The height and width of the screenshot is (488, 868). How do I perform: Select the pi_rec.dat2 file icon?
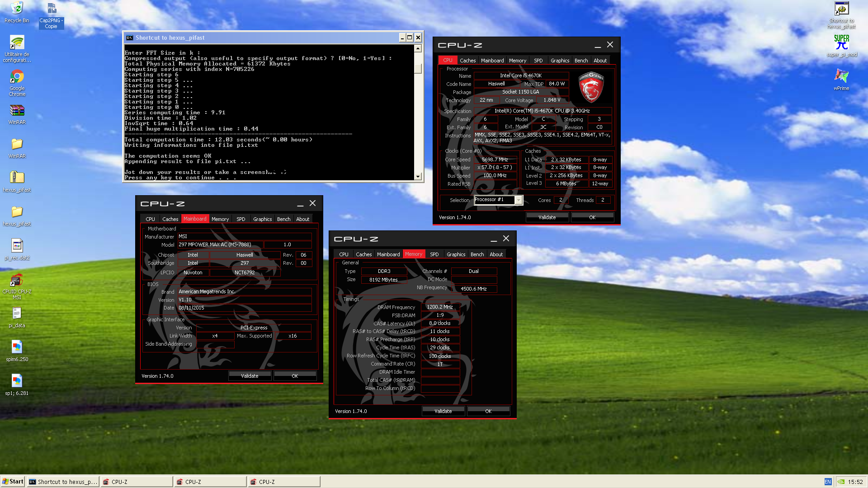(17, 250)
